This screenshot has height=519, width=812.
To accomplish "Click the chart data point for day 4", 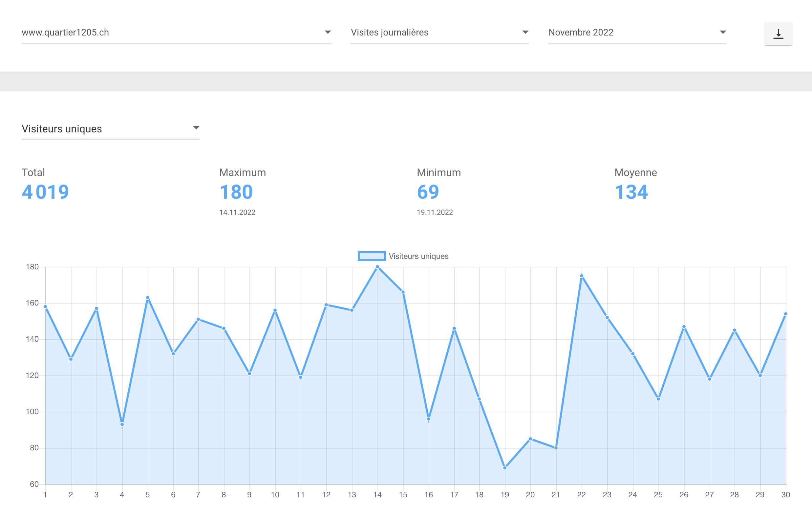I will [122, 424].
